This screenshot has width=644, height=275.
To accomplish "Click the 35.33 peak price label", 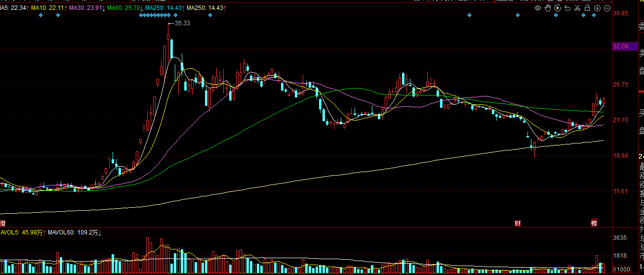I will (x=183, y=23).
